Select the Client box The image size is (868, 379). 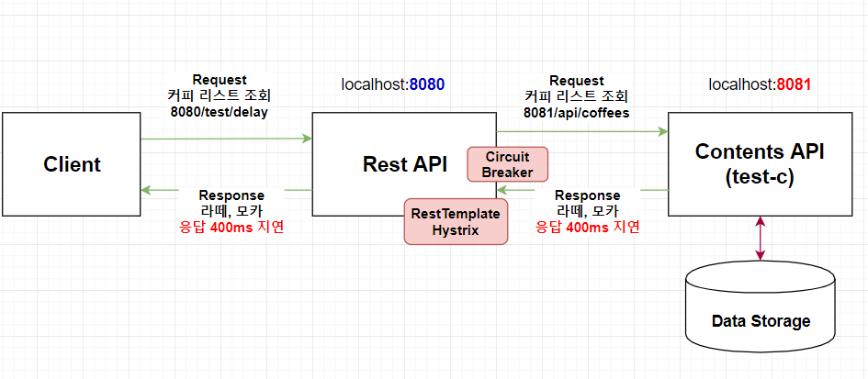coord(71,164)
